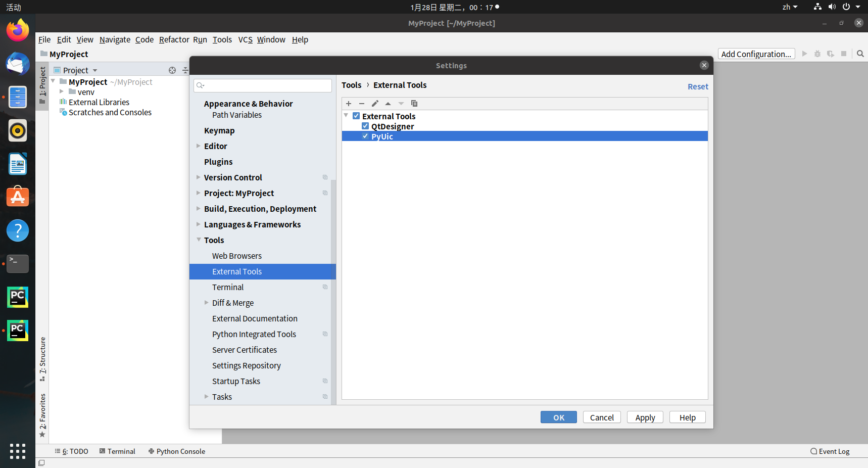Toggle the QtDesigner checkbox
Viewport: 868px width, 468px height.
click(x=365, y=126)
